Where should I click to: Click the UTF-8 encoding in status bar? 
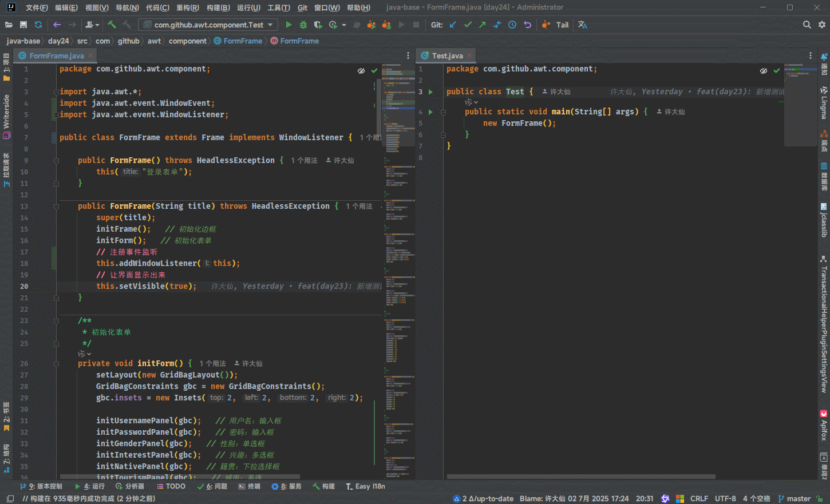[725, 498]
